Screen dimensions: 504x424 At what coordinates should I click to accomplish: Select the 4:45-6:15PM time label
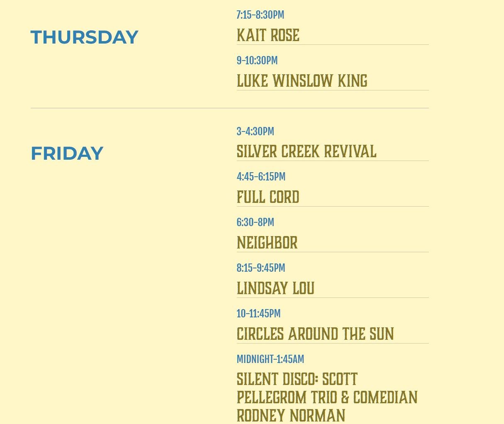(261, 177)
